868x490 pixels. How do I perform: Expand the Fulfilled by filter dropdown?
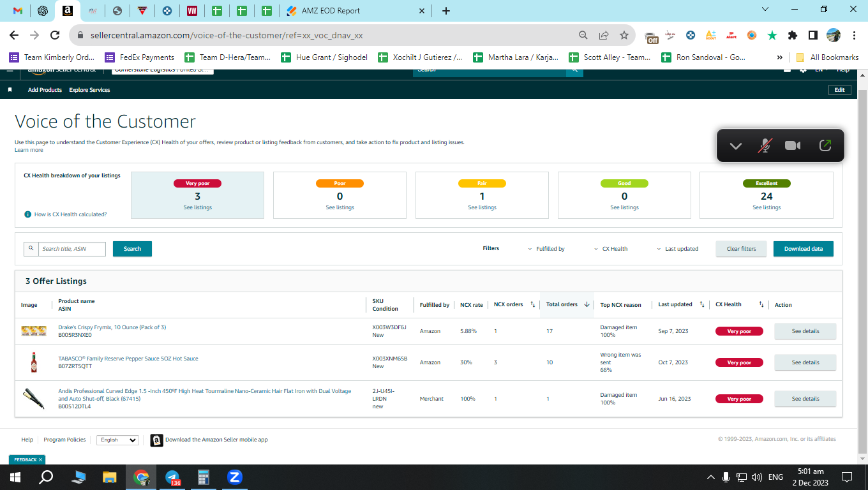[x=546, y=249]
